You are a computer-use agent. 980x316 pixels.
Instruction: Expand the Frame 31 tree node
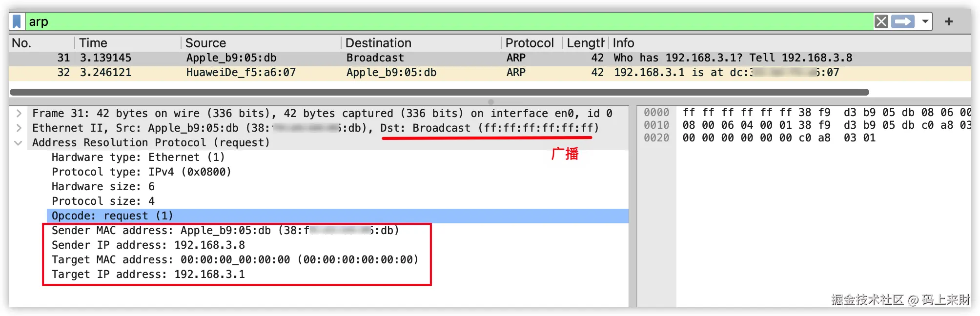pos(19,113)
